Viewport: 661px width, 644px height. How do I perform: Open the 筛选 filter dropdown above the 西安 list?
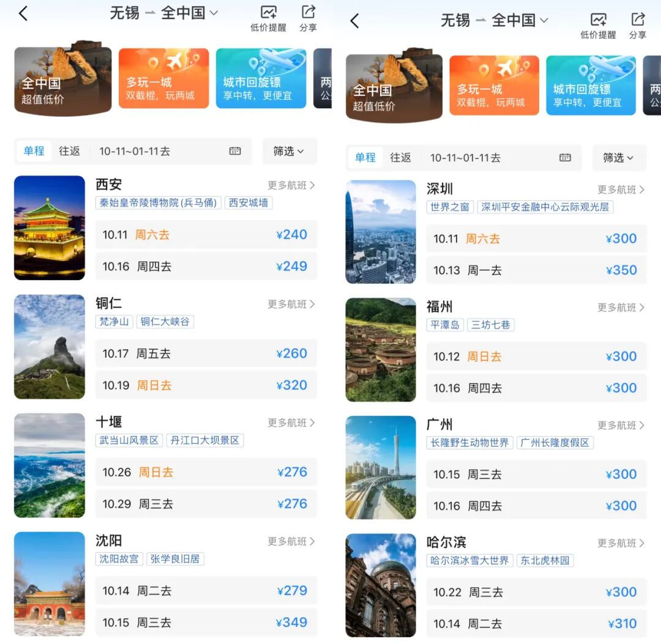coord(289,151)
